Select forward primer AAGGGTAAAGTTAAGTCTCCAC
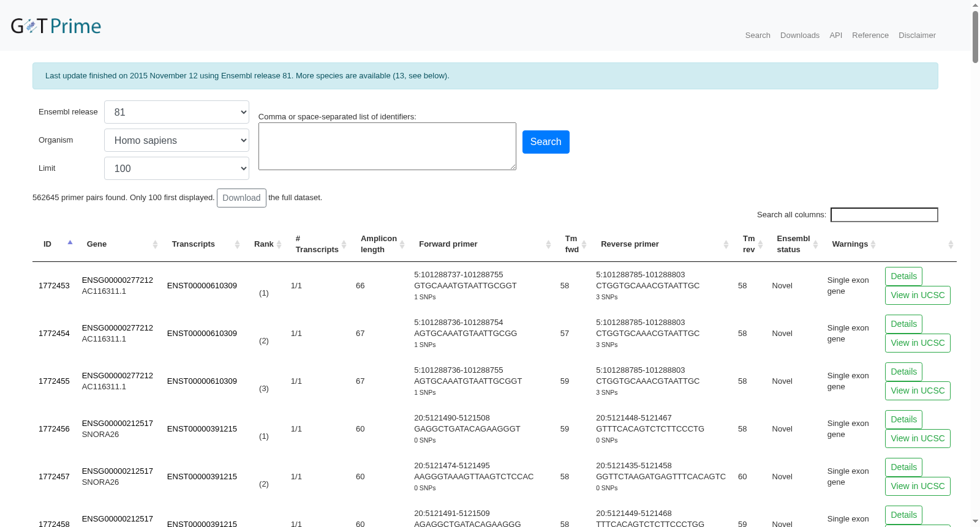The height and width of the screenshot is (527, 980). point(473,477)
